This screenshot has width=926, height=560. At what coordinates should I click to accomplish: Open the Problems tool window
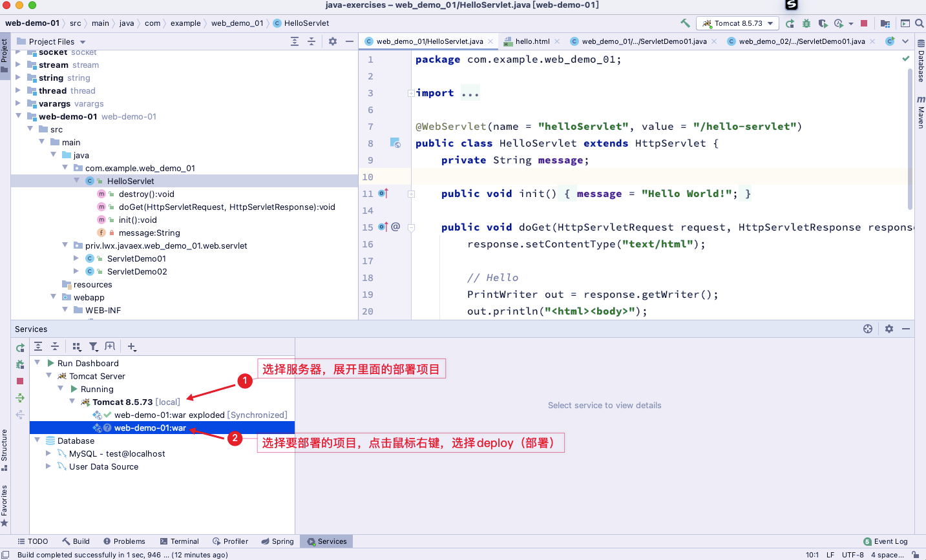[123, 541]
